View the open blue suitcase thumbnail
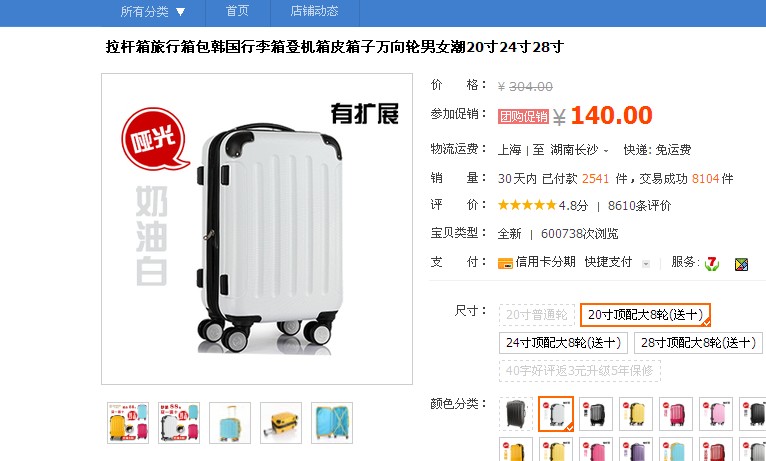The image size is (766, 461). tap(332, 423)
